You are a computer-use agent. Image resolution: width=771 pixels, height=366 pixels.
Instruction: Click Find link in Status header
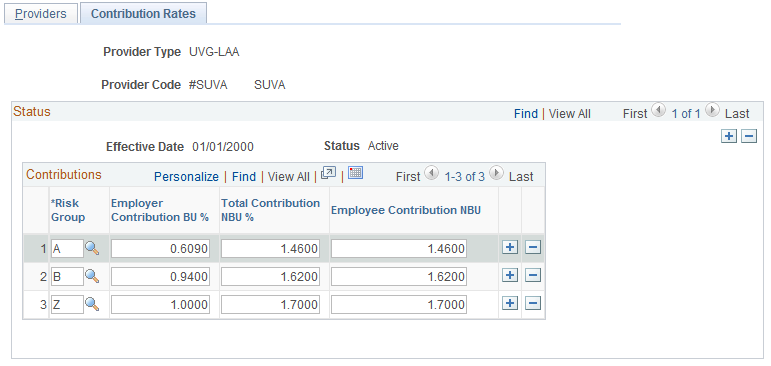pyautogui.click(x=526, y=114)
